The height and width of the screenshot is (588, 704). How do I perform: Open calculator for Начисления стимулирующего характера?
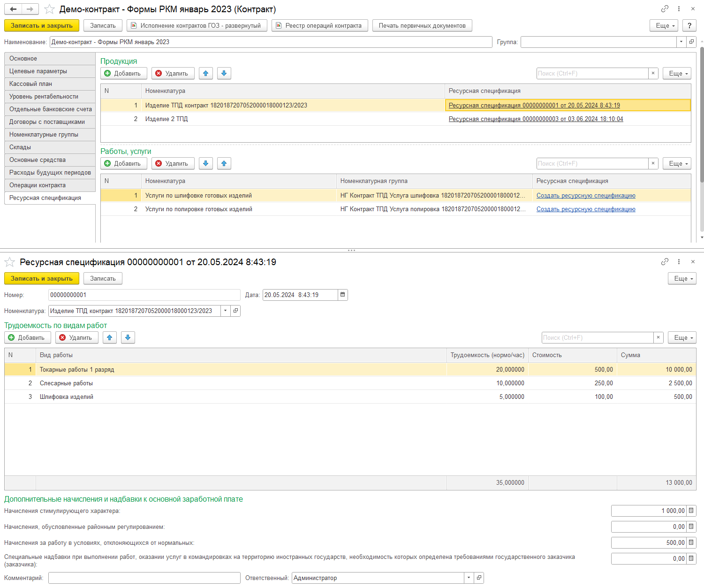click(x=691, y=511)
